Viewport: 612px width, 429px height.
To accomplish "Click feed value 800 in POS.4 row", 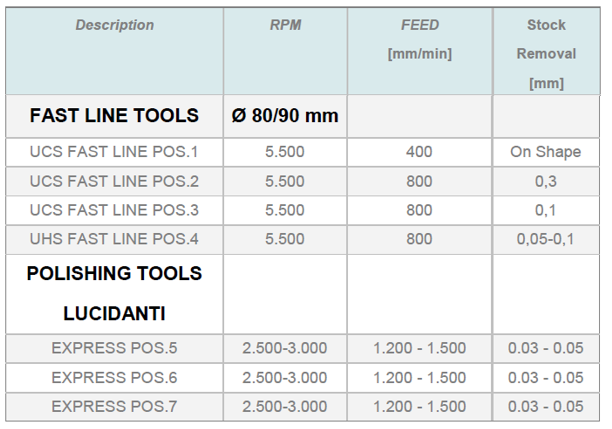I will 419,239.
